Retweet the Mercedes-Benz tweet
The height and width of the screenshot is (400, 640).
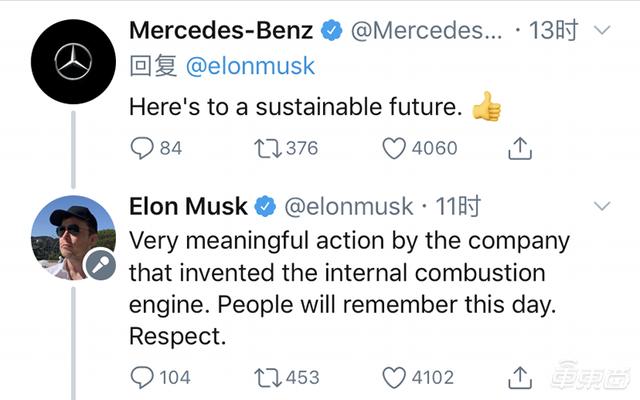tap(269, 148)
